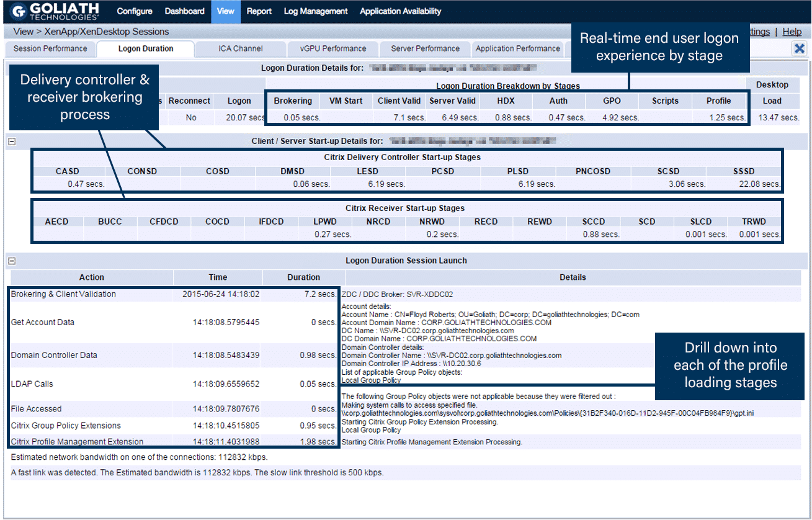Open the Report menu

259,11
